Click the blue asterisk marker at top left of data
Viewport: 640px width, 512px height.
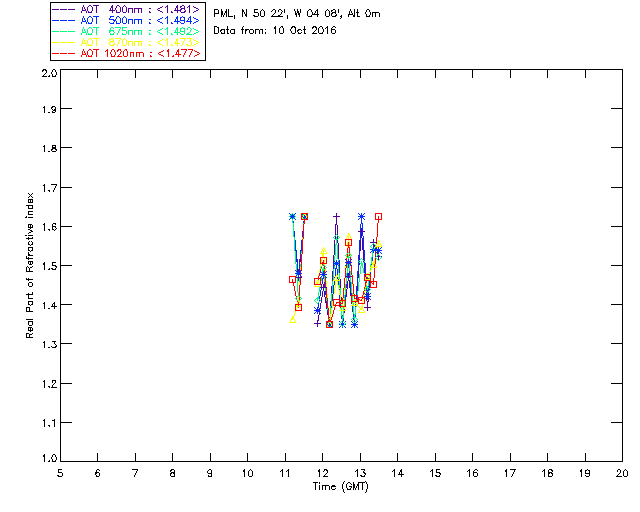(292, 216)
